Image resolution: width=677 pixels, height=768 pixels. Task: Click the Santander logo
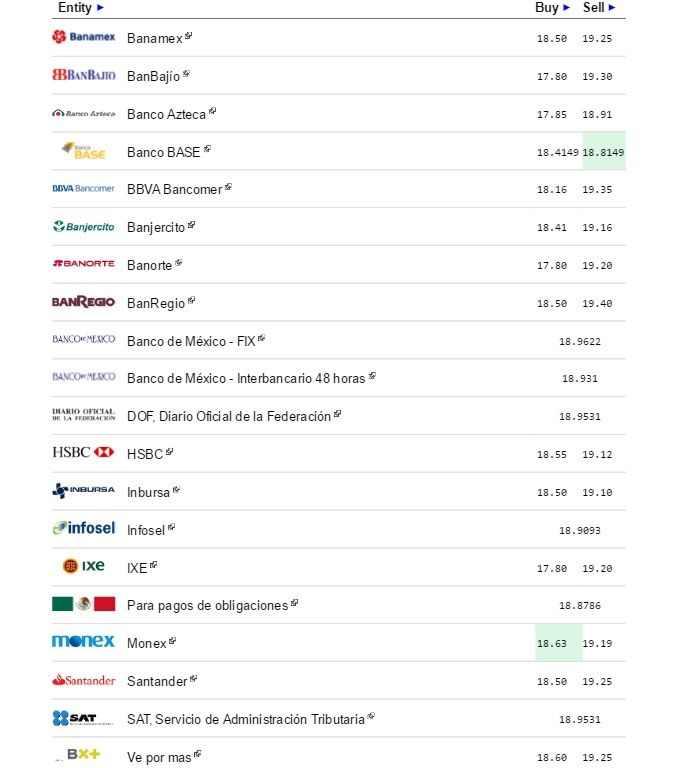[83, 680]
